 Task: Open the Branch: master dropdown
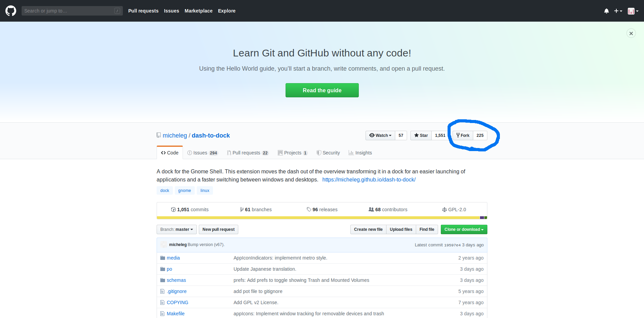click(x=177, y=229)
